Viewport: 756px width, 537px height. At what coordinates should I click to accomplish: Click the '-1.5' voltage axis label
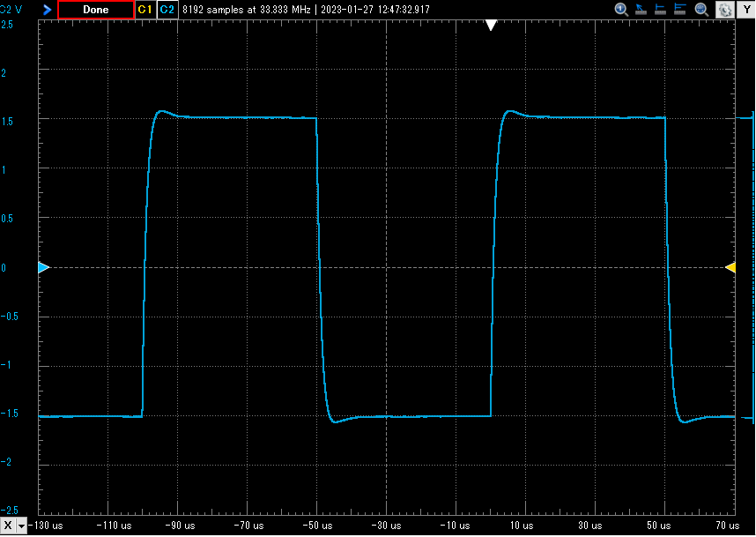(x=9, y=414)
